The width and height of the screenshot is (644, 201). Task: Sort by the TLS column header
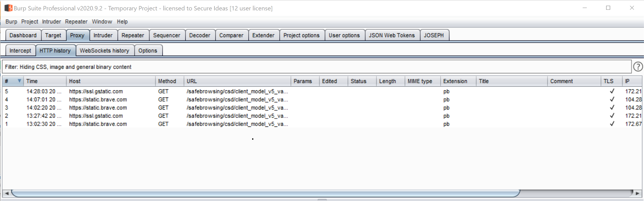pyautogui.click(x=611, y=81)
